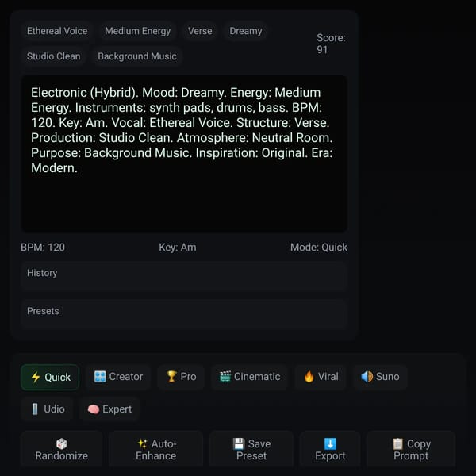The image size is (476, 476).
Task: Click the Background Music tag
Action: pos(137,56)
